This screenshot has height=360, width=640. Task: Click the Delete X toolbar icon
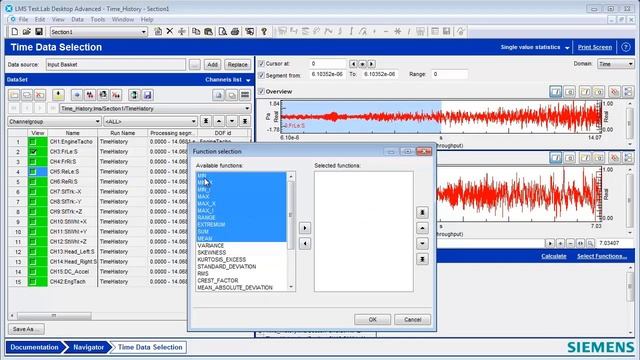point(170,31)
